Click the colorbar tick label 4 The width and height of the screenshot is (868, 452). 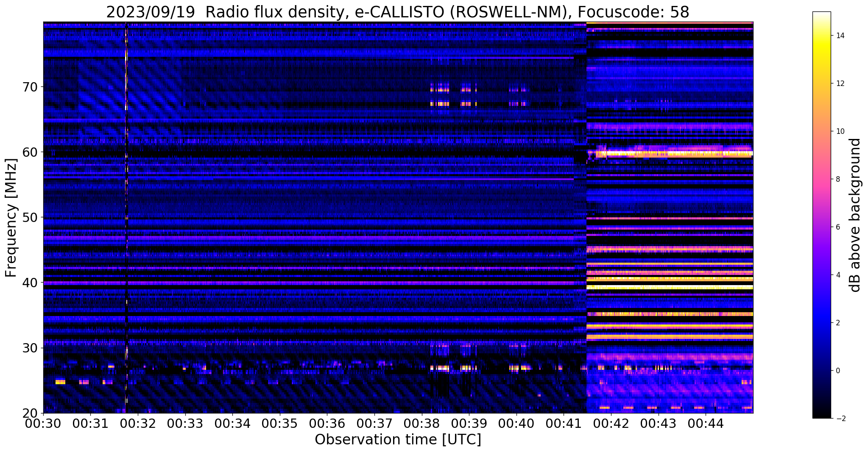pyautogui.click(x=838, y=275)
